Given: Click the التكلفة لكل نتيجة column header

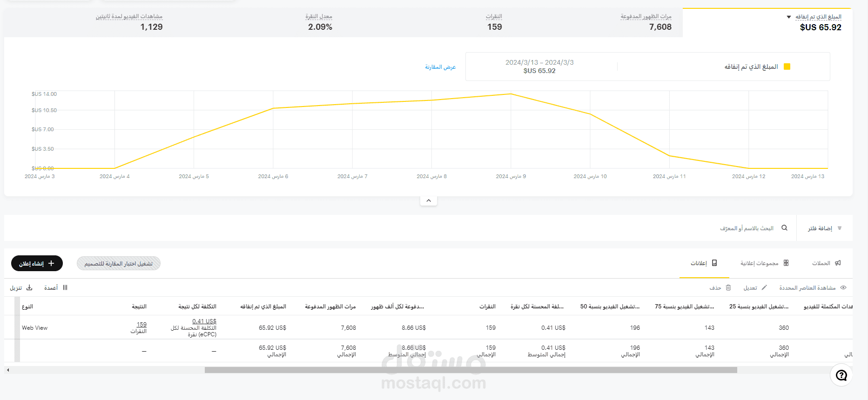Looking at the screenshot, I should coord(197,307).
